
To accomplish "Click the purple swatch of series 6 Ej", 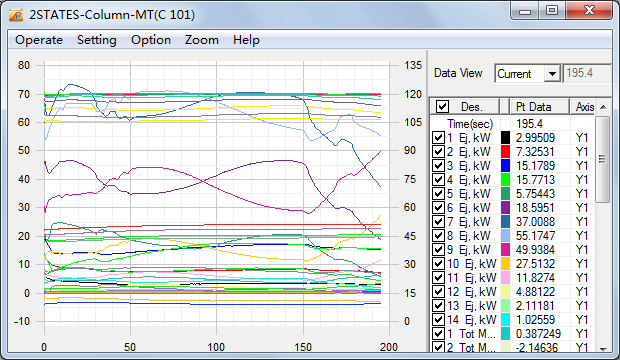I will pyautogui.click(x=505, y=208).
